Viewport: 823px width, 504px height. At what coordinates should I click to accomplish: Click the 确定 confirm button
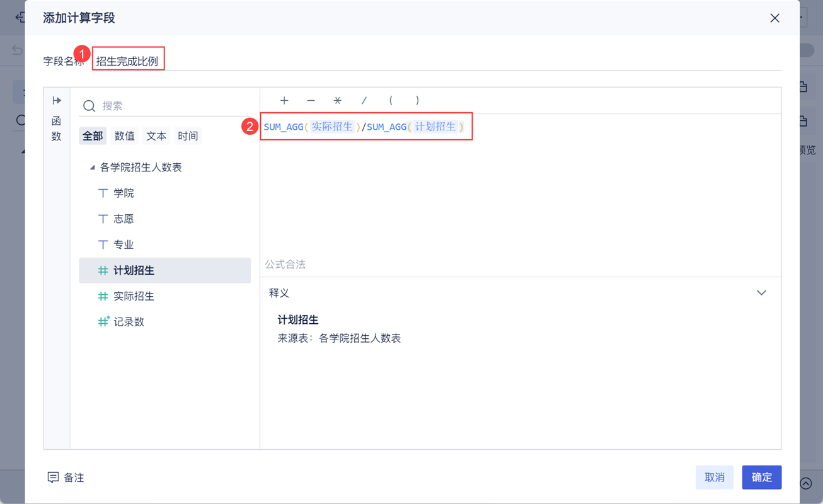tap(761, 478)
